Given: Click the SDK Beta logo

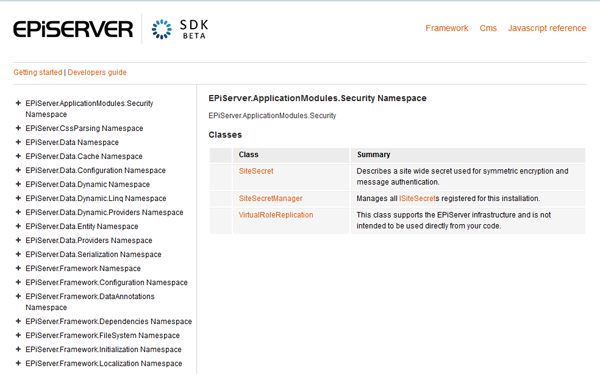Looking at the screenshot, I should (180, 29).
